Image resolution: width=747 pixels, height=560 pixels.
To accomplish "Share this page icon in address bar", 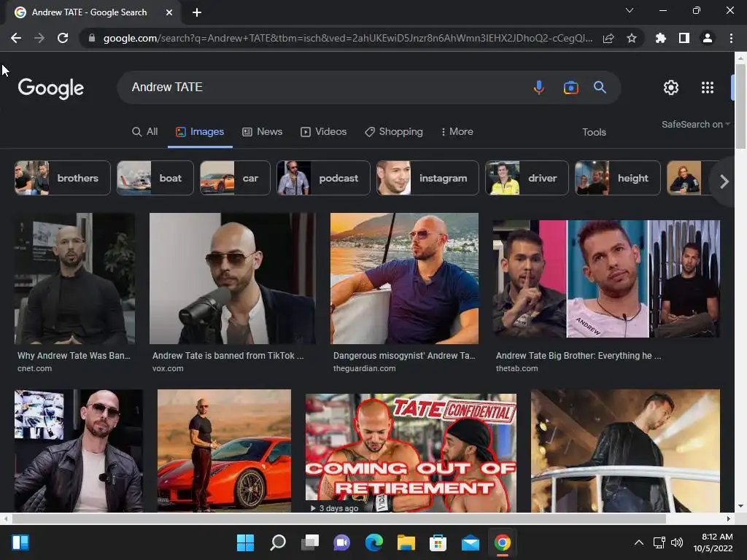I will click(608, 38).
